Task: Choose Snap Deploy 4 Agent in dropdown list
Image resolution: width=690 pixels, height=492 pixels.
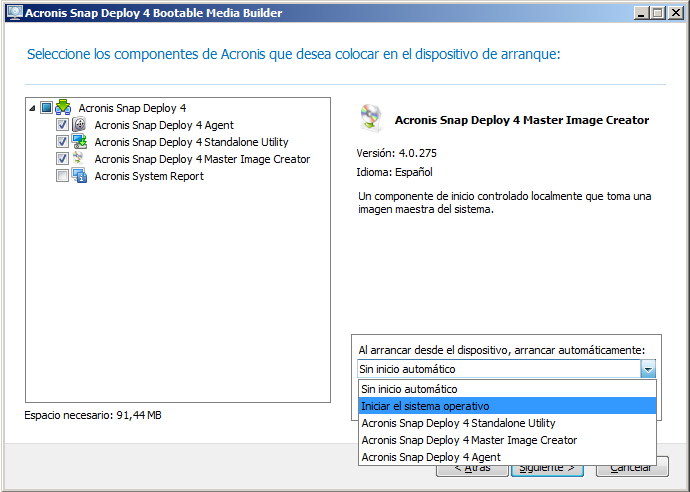Action: click(507, 457)
